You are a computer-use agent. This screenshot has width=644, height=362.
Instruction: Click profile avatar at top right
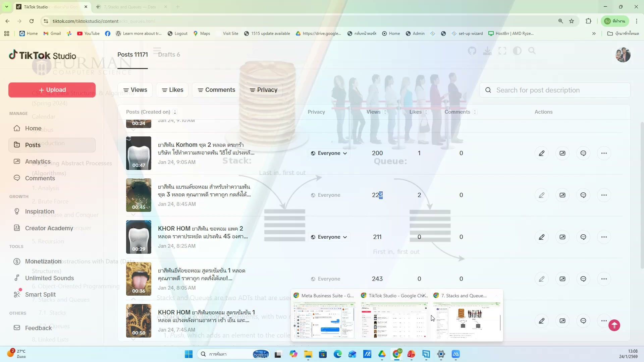(623, 55)
